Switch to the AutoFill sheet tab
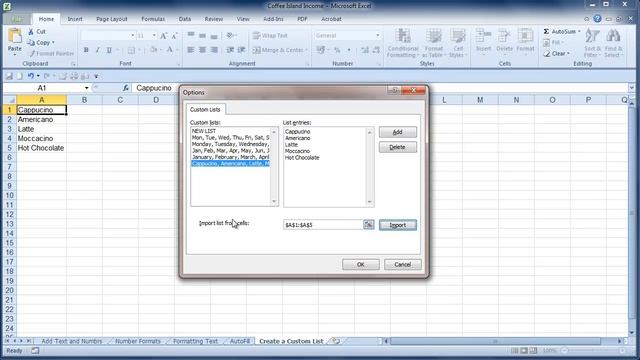Viewport: 640px width, 360px height. tap(240, 341)
